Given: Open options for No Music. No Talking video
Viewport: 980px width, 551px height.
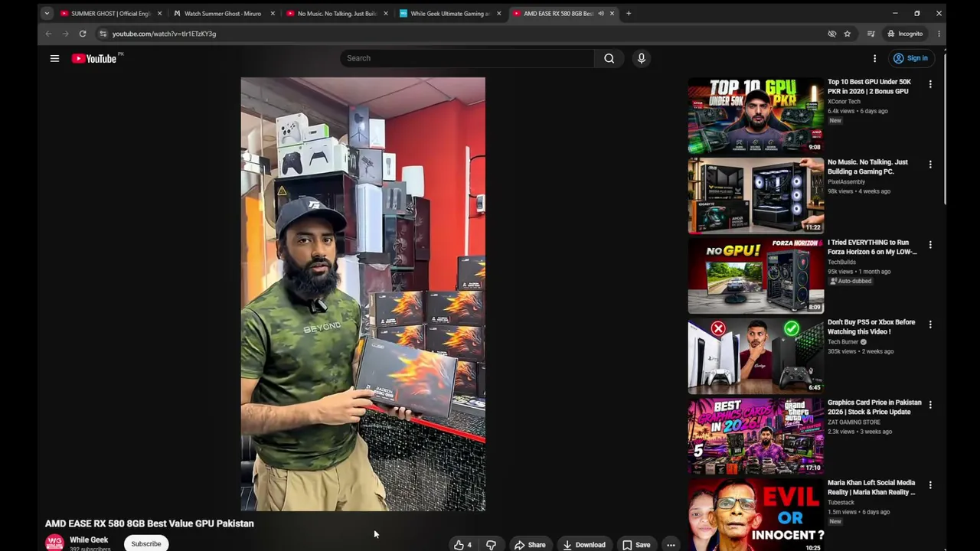Looking at the screenshot, I should tap(930, 165).
